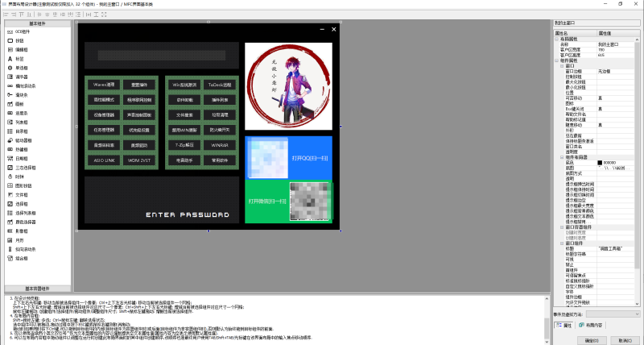Screen dimensions: 644x345
Task: Select the 7-Zip解压 button in design window
Action: coord(184,145)
